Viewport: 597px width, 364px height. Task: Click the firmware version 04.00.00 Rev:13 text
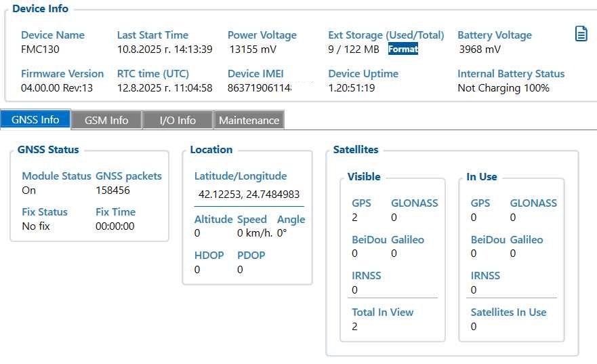57,88
